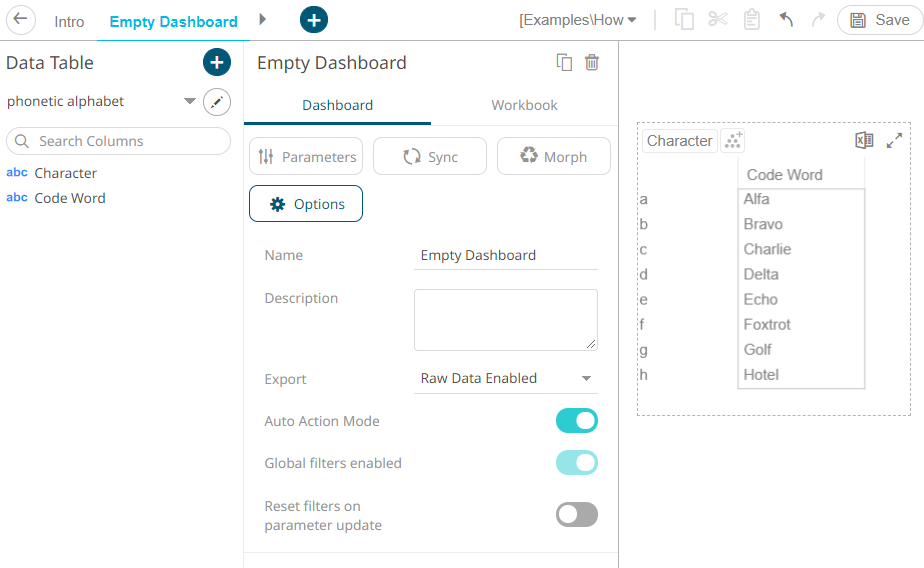Export table to Excel icon
This screenshot has height=568, width=924.
(864, 140)
